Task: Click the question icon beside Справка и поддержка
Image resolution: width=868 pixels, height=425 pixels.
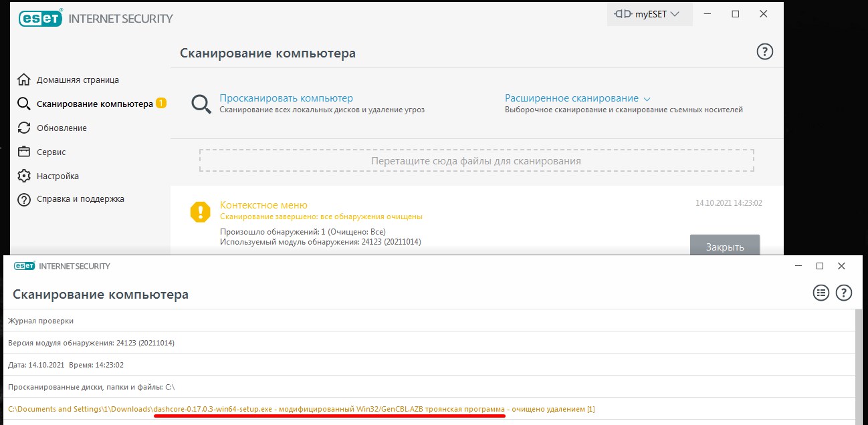Action: pos(24,199)
